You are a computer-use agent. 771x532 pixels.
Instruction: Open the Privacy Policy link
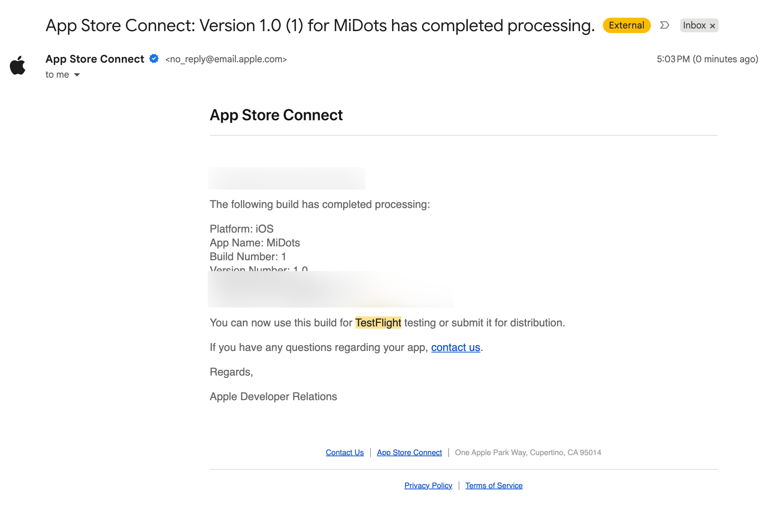click(x=428, y=485)
